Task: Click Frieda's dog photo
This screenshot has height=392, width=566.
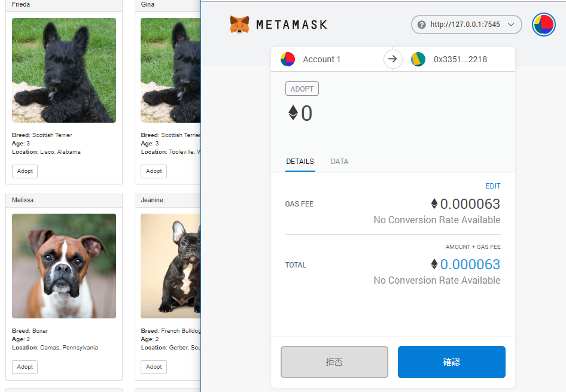Action: point(64,71)
